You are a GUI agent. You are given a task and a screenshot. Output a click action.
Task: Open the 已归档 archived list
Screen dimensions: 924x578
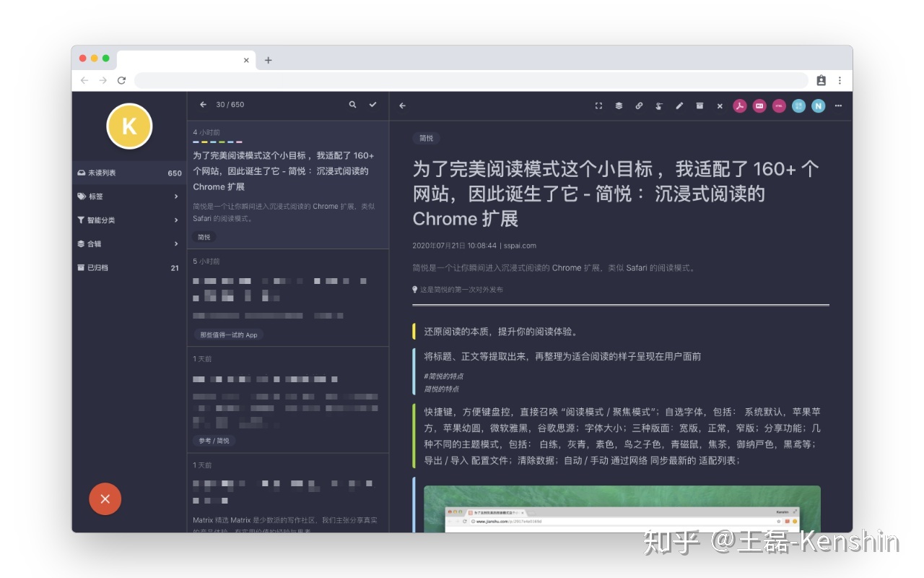pos(129,267)
